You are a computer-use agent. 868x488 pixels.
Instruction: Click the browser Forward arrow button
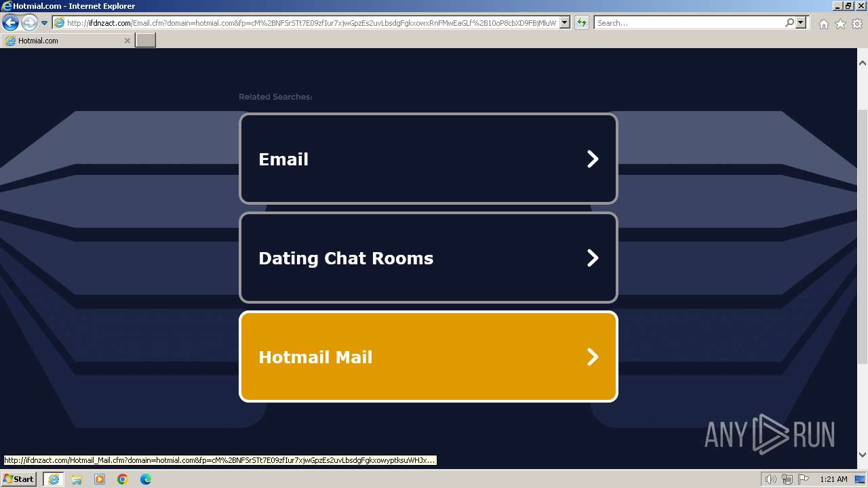(29, 23)
